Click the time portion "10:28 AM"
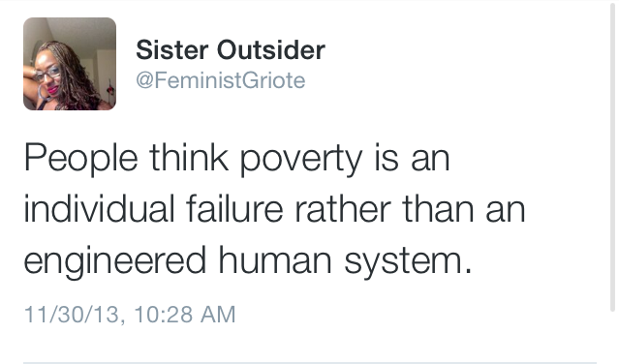This screenshot has width=619, height=364. coord(185,315)
